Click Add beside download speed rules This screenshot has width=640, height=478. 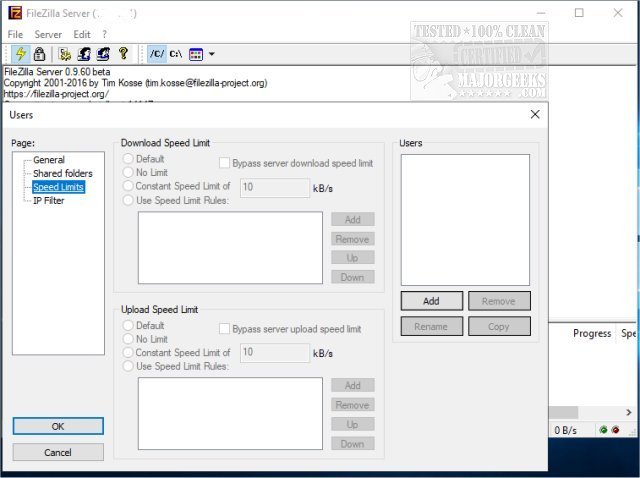[353, 220]
